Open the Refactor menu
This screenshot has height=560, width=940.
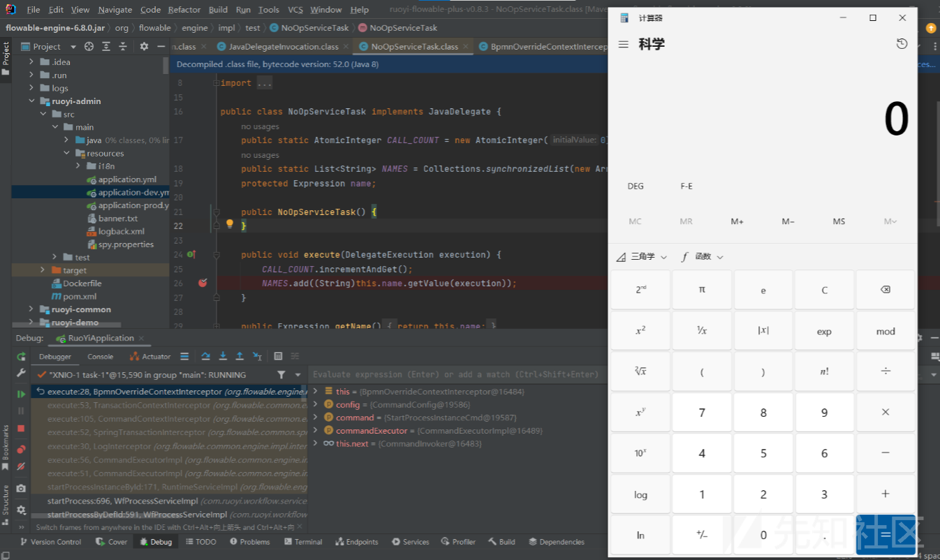[x=184, y=10]
